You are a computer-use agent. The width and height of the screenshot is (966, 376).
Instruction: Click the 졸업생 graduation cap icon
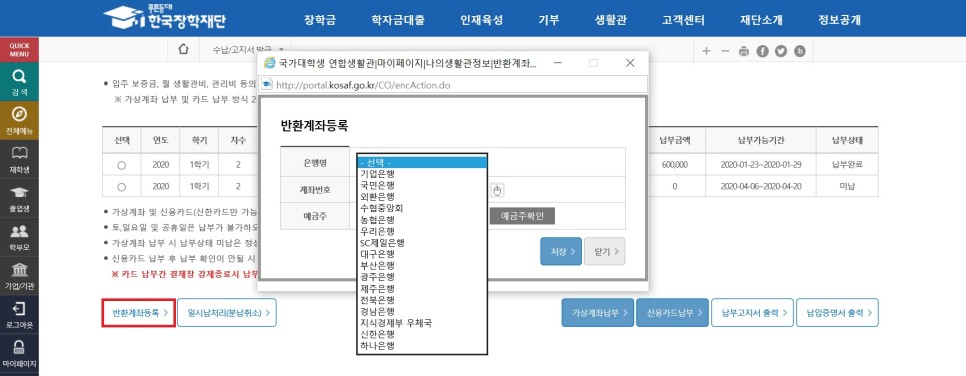click(x=19, y=192)
